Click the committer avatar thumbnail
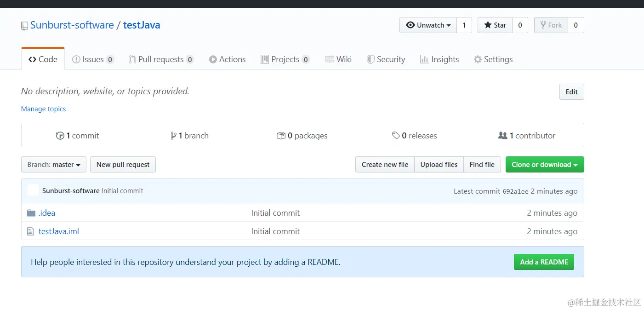644x310 pixels. 33,190
